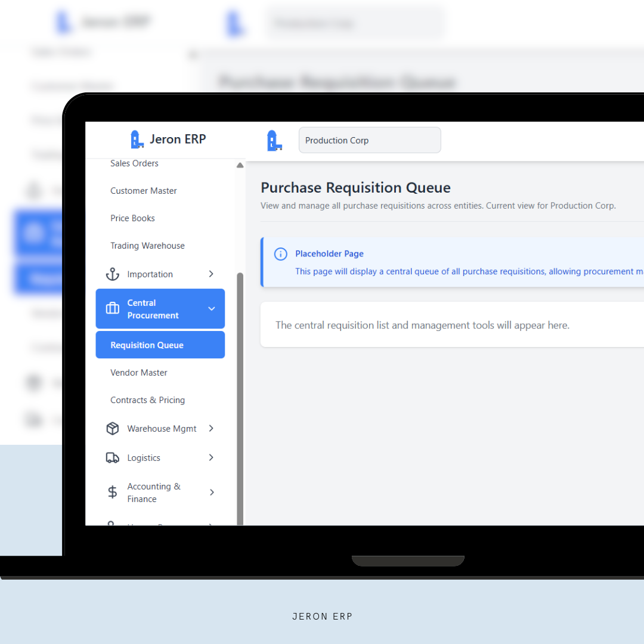Click the sidebar scroll-up arrow
The image size is (644, 644).
pos(240,165)
